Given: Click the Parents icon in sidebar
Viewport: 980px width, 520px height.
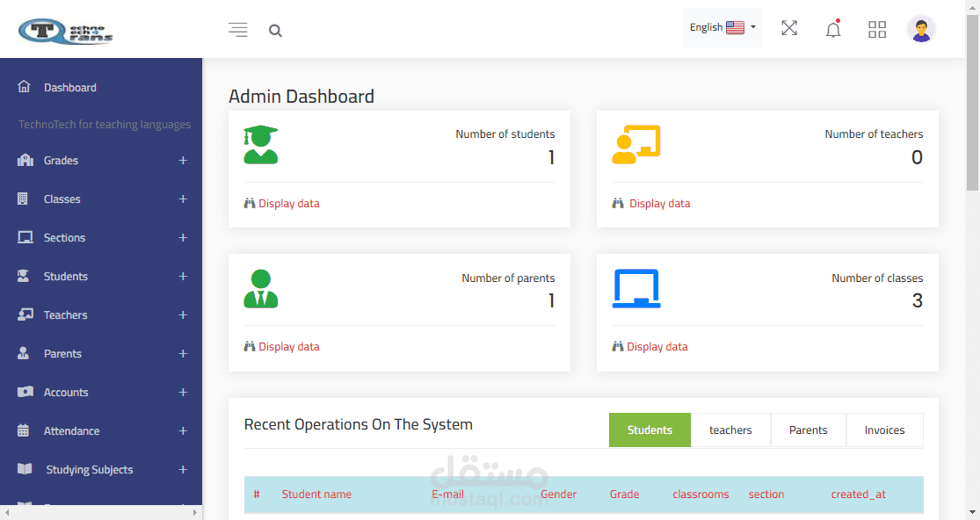Looking at the screenshot, I should 23,353.
